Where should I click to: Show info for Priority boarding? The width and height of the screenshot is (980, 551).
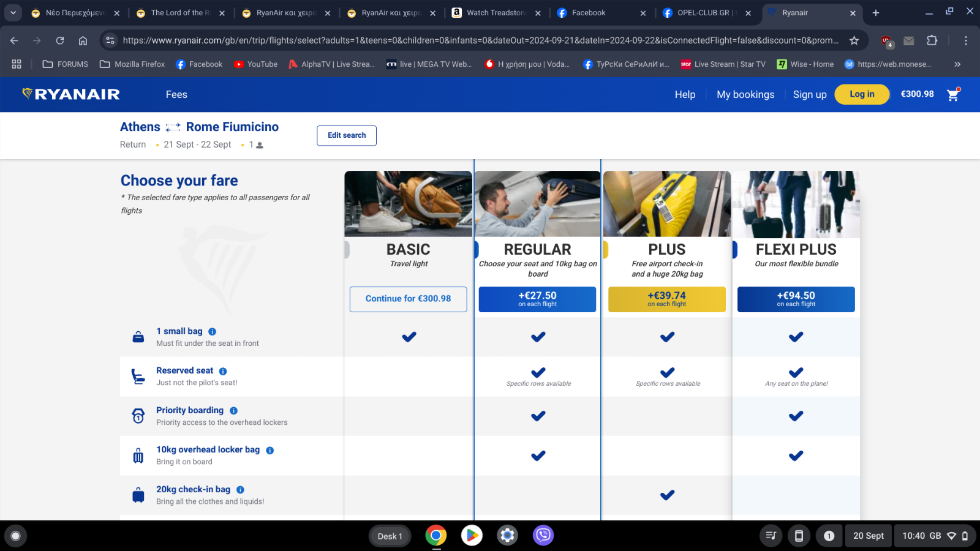coord(233,411)
